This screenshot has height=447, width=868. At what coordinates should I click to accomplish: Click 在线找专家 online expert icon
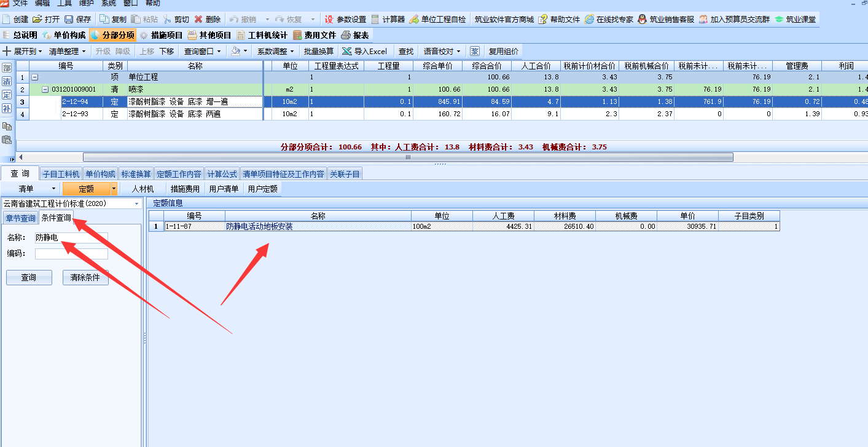pos(590,19)
